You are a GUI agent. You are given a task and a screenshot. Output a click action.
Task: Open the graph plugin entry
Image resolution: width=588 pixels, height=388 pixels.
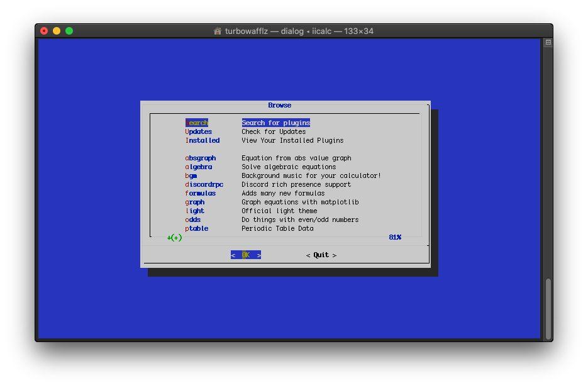click(195, 202)
